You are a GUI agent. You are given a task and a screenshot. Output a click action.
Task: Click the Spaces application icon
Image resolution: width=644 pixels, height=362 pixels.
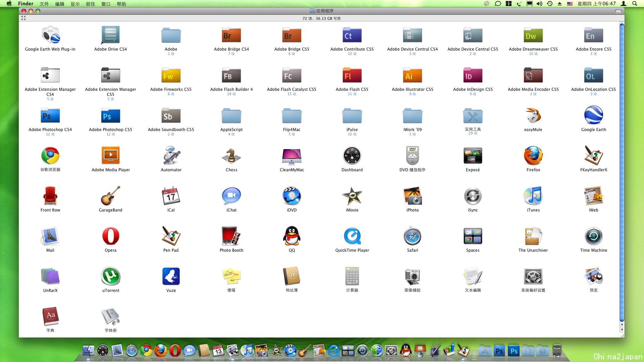(473, 236)
